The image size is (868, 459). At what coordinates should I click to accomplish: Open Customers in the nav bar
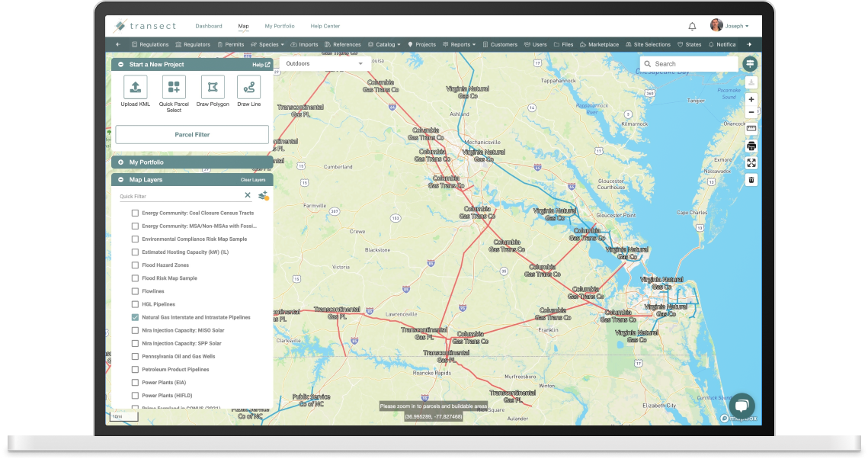500,44
